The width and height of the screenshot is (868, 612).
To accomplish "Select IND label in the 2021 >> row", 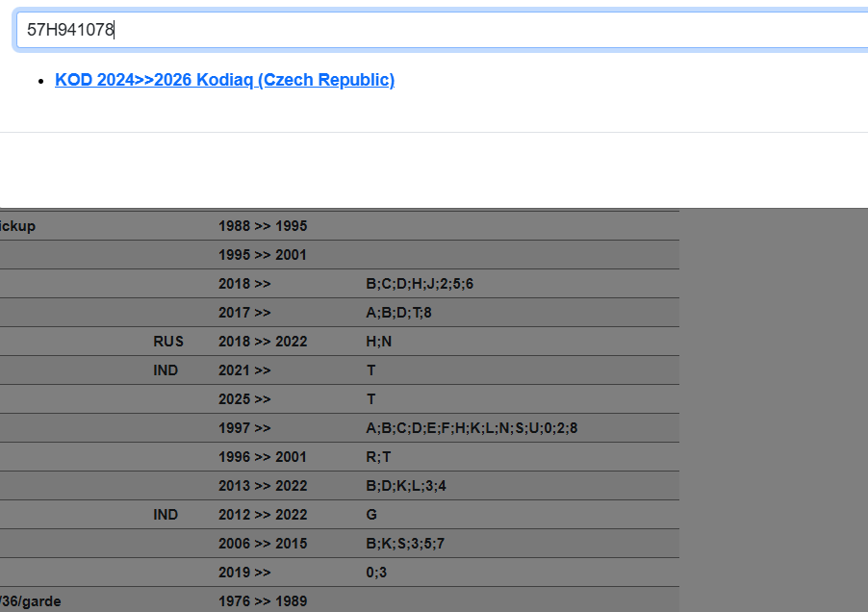I will (166, 370).
